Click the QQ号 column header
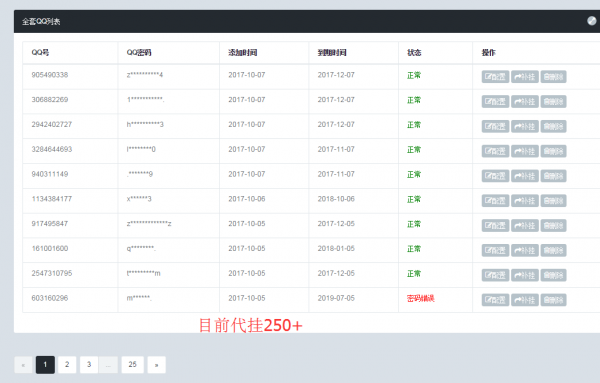The height and width of the screenshot is (383, 600). 40,52
